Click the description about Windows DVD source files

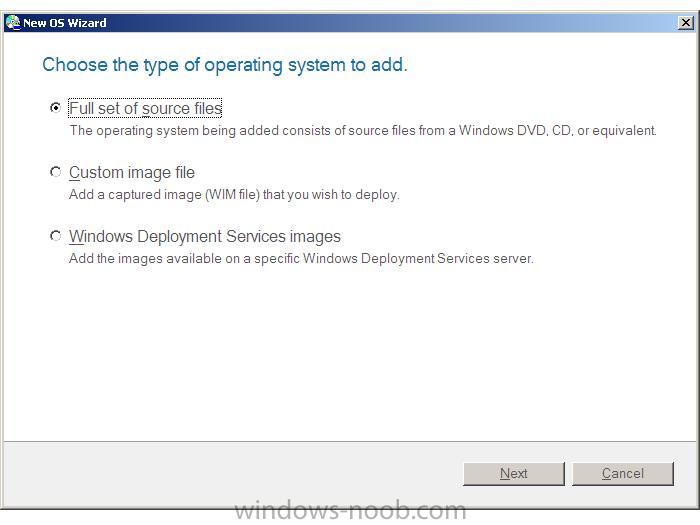[363, 130]
